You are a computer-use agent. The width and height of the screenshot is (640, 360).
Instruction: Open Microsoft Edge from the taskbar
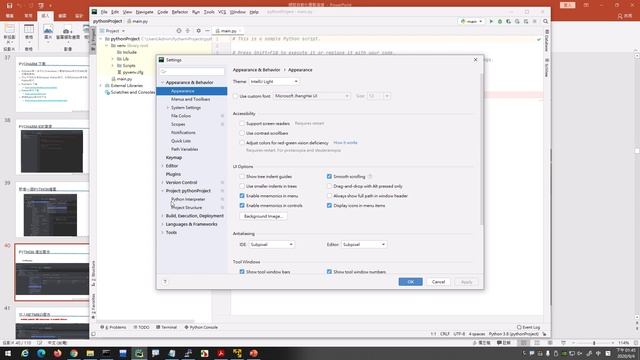pos(41,353)
